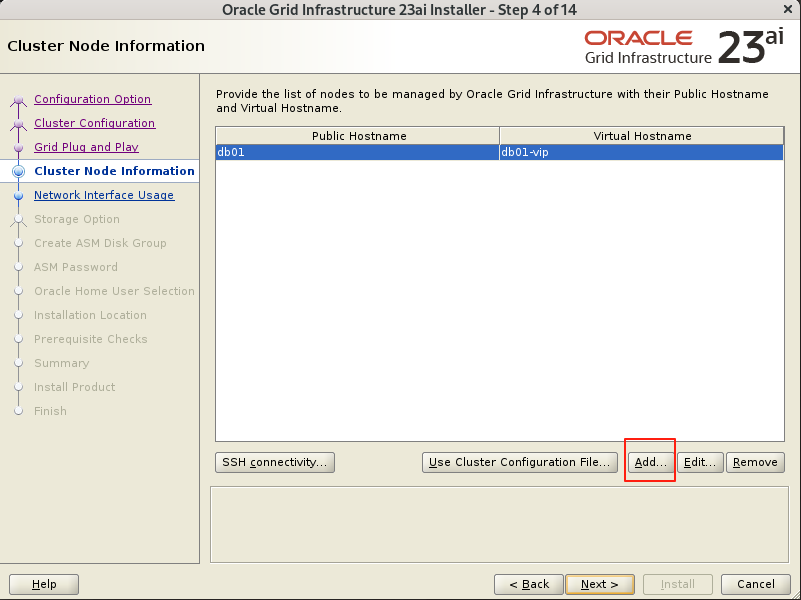Click the Add... button

tap(650, 462)
